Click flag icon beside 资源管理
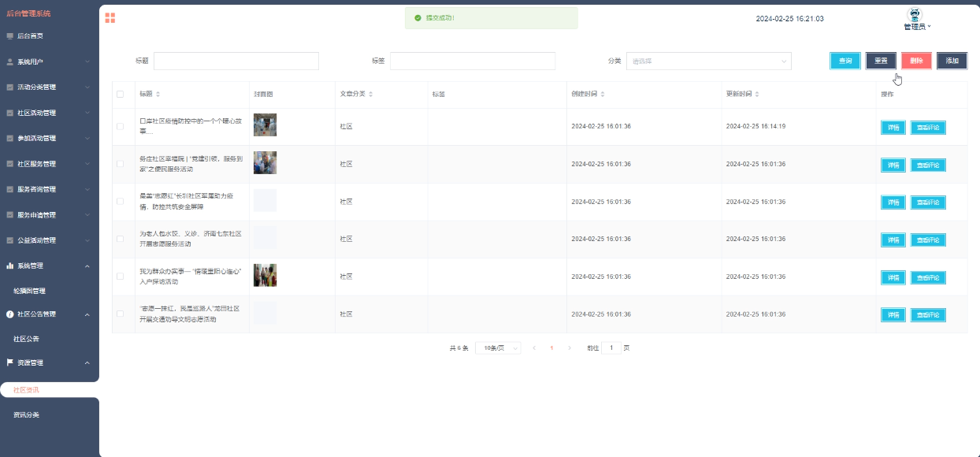Image resolution: width=980 pixels, height=457 pixels. pyautogui.click(x=10, y=362)
